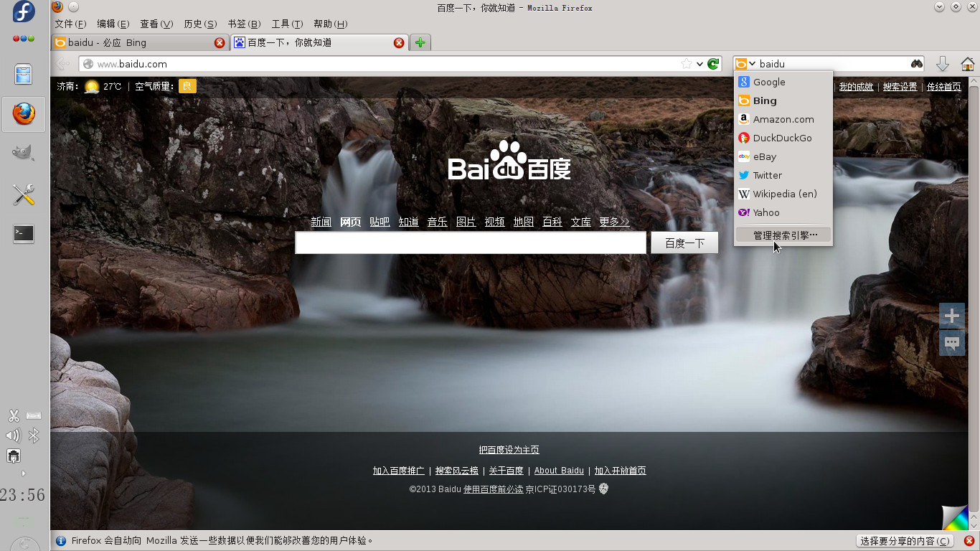Open the 新闻 link
980x551 pixels.
coord(321,222)
